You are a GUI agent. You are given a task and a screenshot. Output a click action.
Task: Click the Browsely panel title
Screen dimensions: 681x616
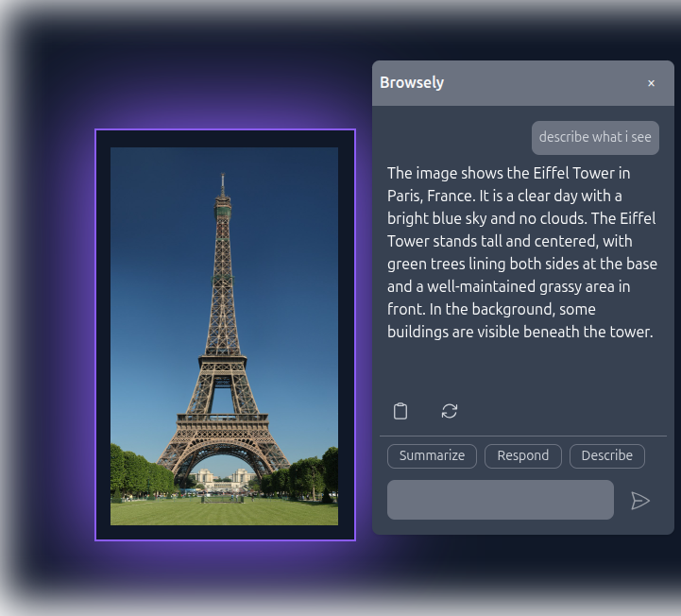point(412,82)
